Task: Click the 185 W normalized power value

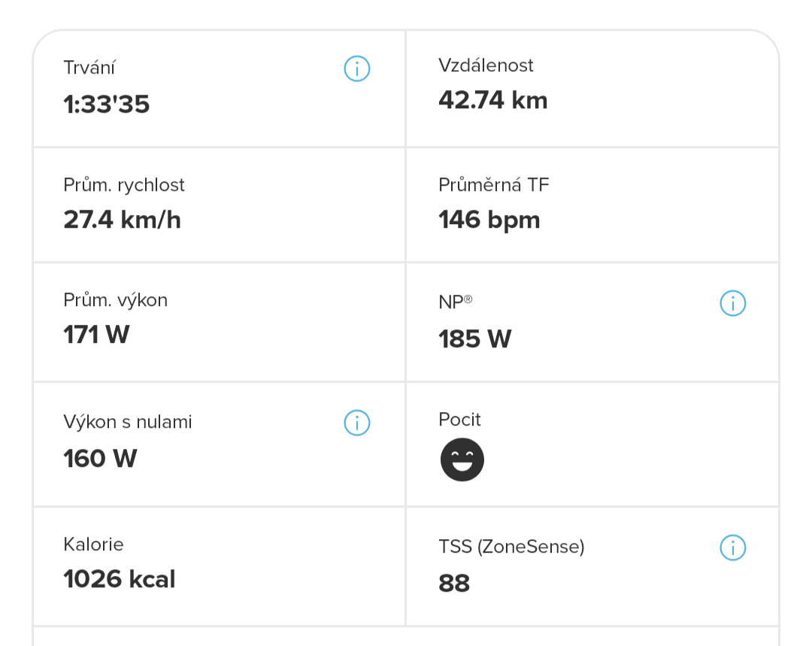Action: pos(475,339)
